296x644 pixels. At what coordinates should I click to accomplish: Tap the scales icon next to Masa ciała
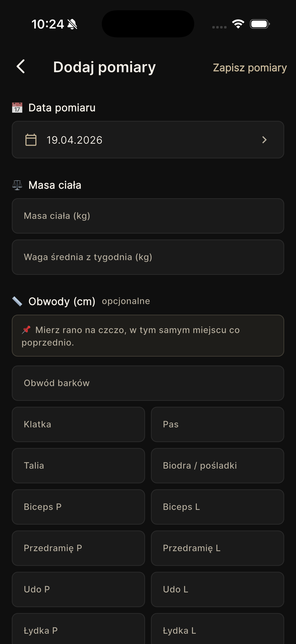click(x=17, y=185)
